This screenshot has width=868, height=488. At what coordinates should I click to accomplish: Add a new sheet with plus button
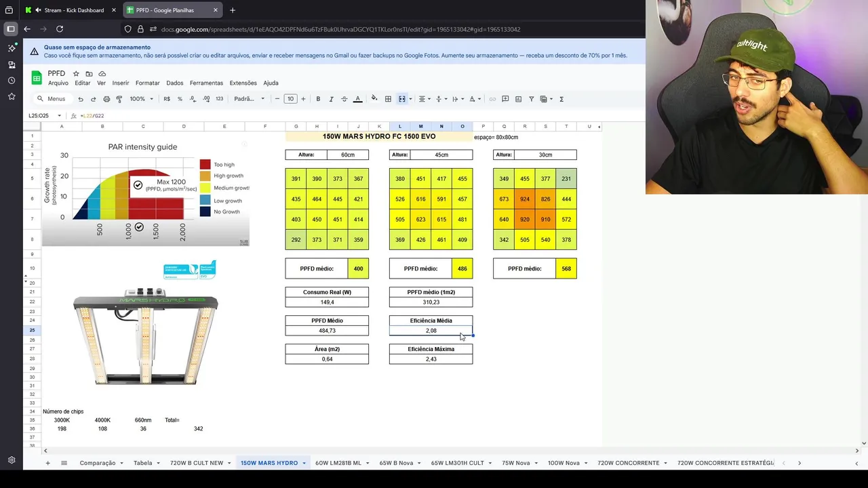[x=47, y=463]
